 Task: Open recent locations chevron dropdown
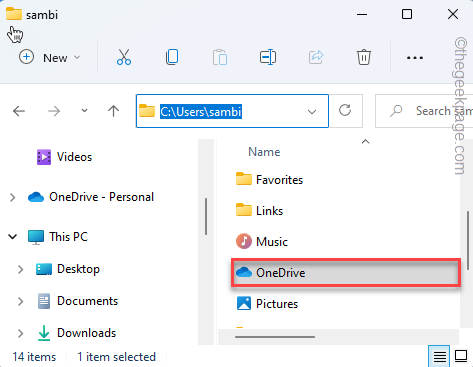84,111
